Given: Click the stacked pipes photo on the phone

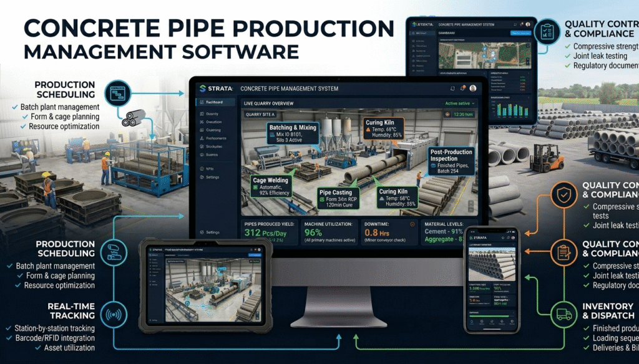Looking at the screenshot, I should (x=492, y=264).
